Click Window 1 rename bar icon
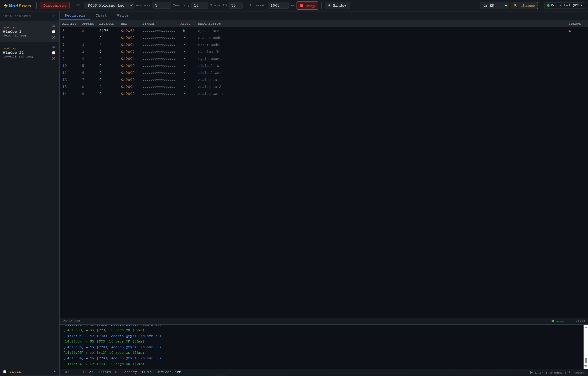 pos(53,26)
